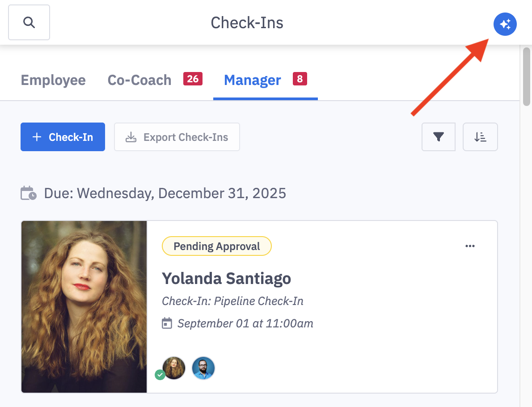
Task: Open Yolanda Santiago's name link
Action: point(226,278)
